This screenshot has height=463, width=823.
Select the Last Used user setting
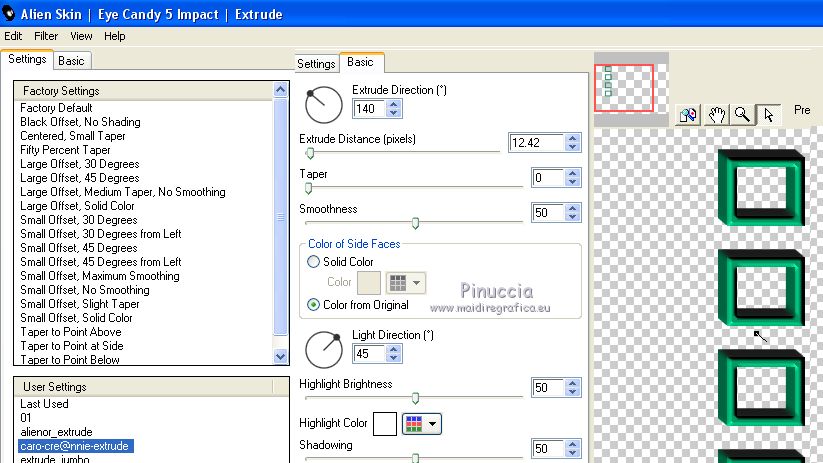pyautogui.click(x=44, y=404)
